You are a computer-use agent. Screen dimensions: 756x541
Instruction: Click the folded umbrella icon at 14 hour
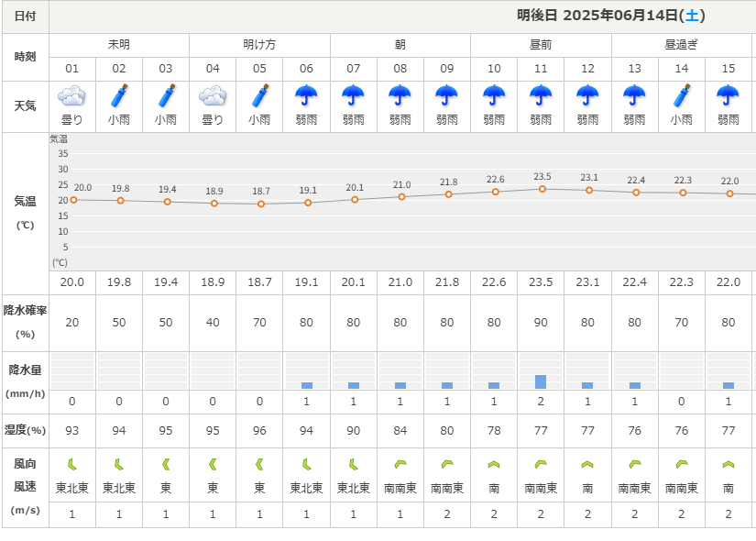click(x=682, y=95)
